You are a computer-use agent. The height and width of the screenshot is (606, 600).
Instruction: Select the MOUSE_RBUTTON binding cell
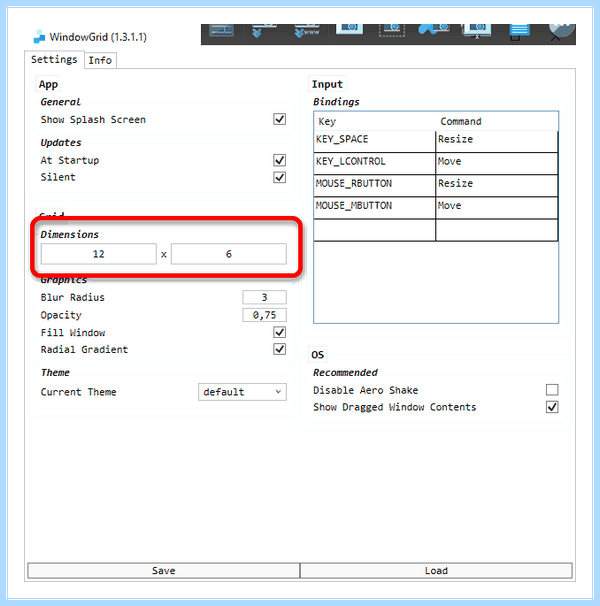pyautogui.click(x=374, y=185)
